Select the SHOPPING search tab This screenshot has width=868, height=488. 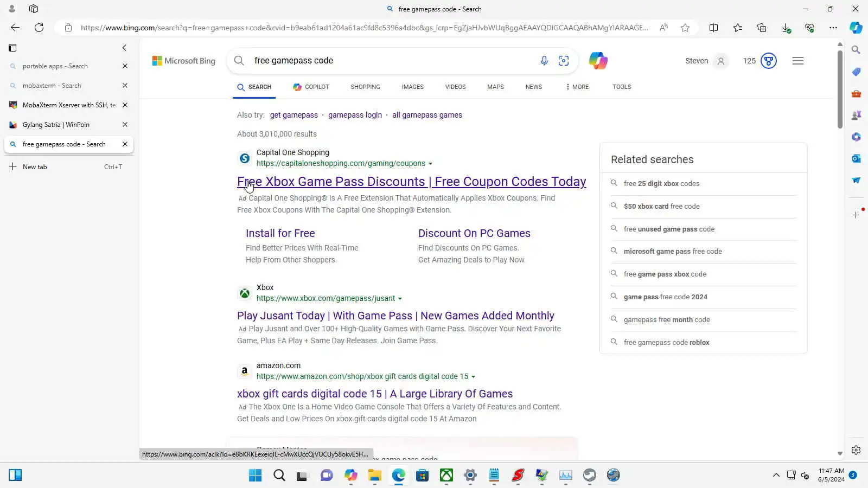tap(365, 87)
